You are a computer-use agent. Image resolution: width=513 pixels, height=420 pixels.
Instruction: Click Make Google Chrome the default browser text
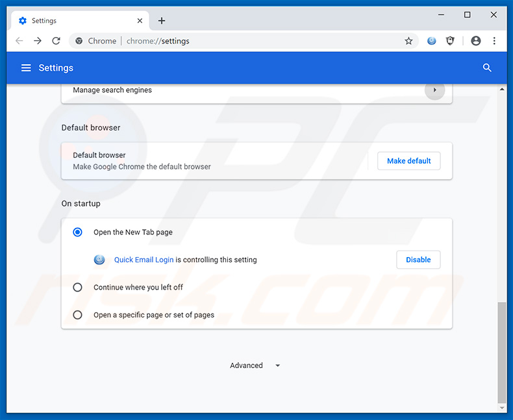(x=142, y=166)
